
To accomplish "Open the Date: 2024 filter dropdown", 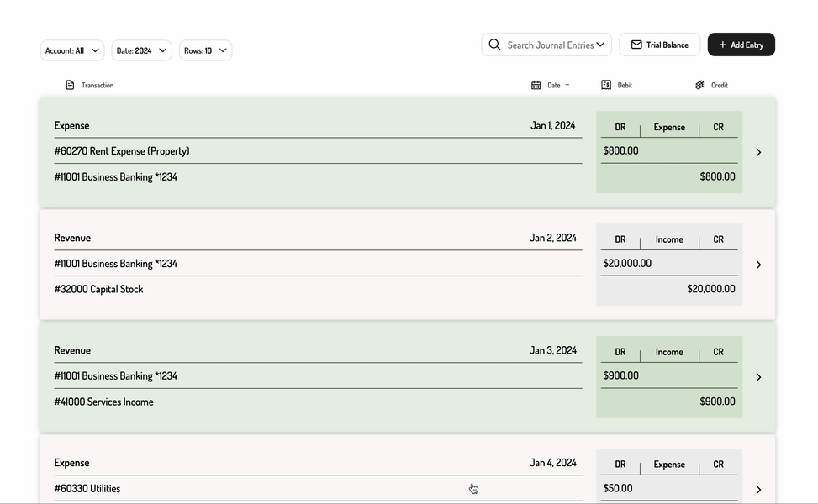I will [x=141, y=50].
